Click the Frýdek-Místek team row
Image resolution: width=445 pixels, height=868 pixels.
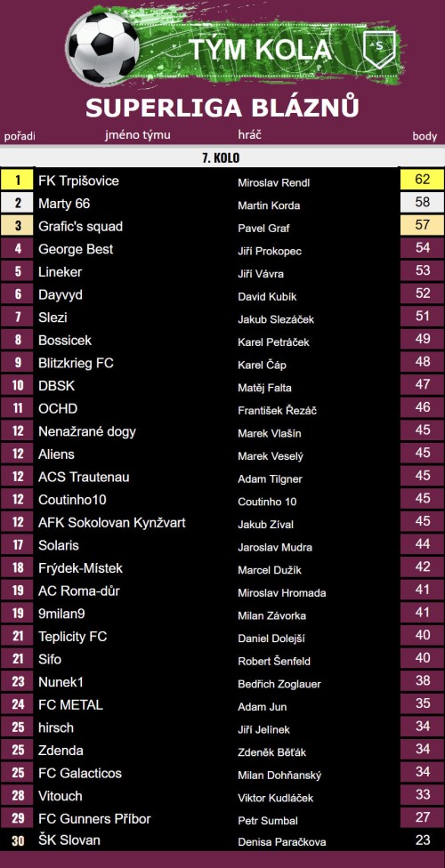[x=222, y=568]
